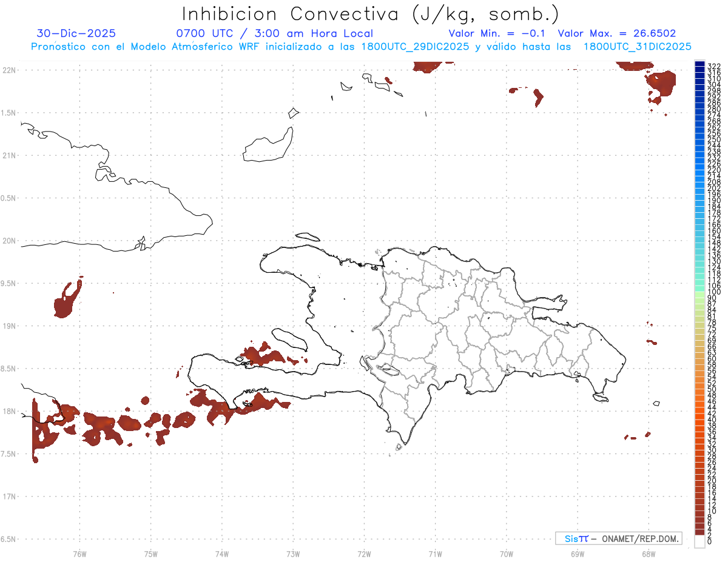The width and height of the screenshot is (728, 562).
Task: Click the 'Valor Max. = 26.6502' readout
Action: coord(616,33)
